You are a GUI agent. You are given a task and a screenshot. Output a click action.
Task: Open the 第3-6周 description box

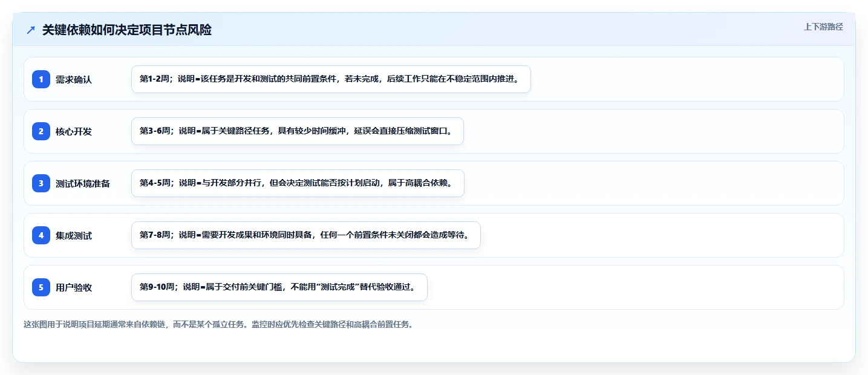point(298,131)
